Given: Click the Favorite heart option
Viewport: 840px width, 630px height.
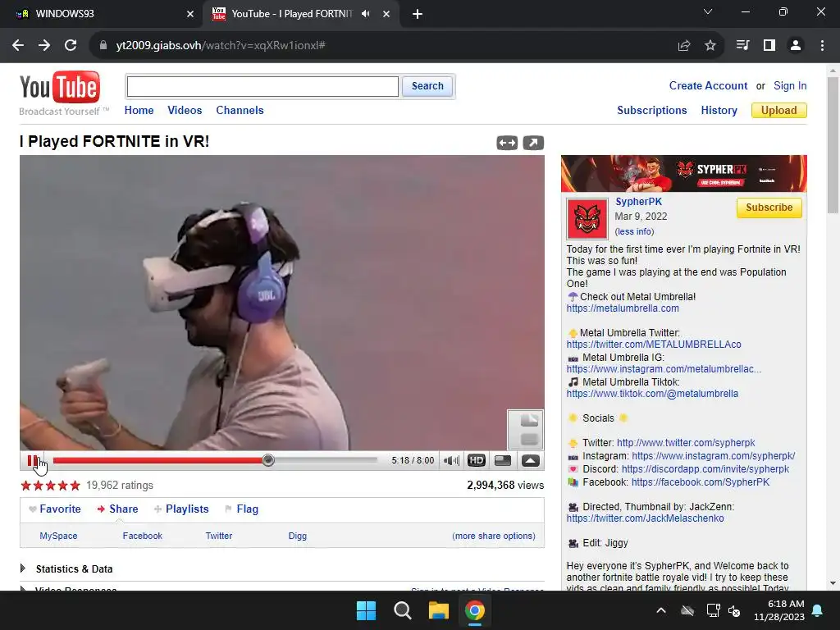Looking at the screenshot, I should point(55,509).
